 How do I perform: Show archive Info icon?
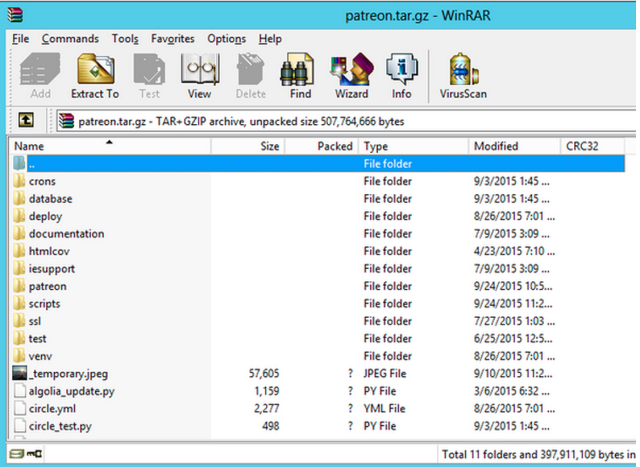[x=402, y=69]
